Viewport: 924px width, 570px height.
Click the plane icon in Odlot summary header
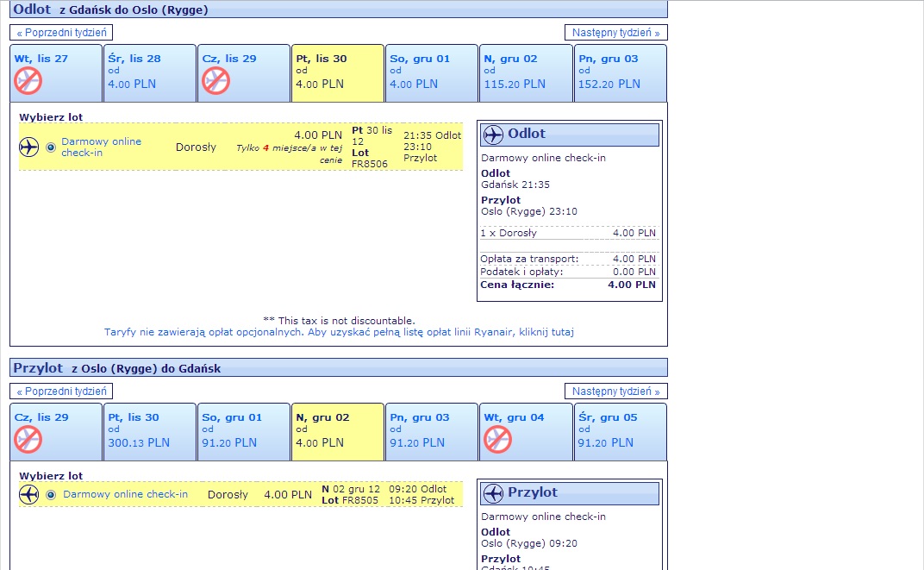493,135
